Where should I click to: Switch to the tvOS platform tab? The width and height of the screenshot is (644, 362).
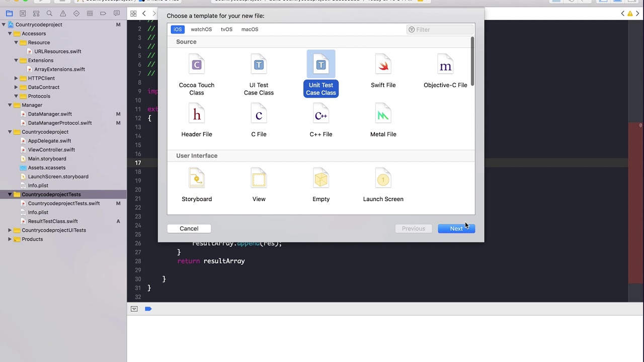click(x=226, y=29)
